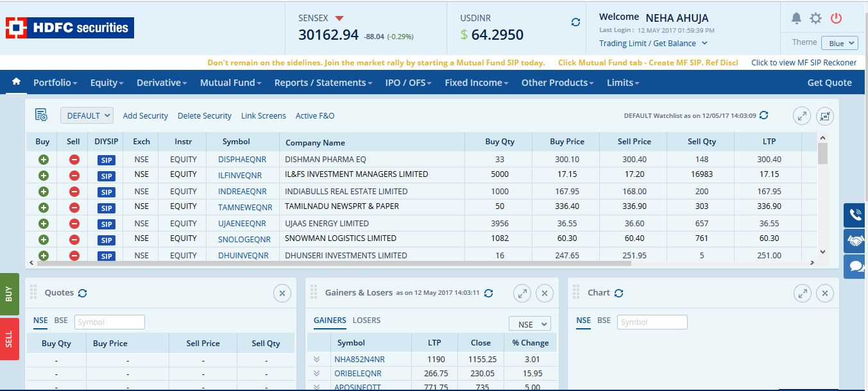Refresh the USDINR rate
This screenshot has width=868, height=391.
point(575,22)
